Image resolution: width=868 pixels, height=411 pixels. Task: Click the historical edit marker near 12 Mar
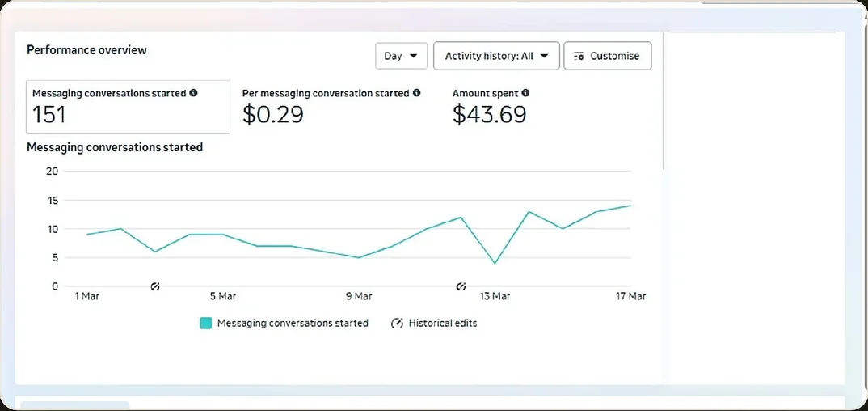coord(461,286)
